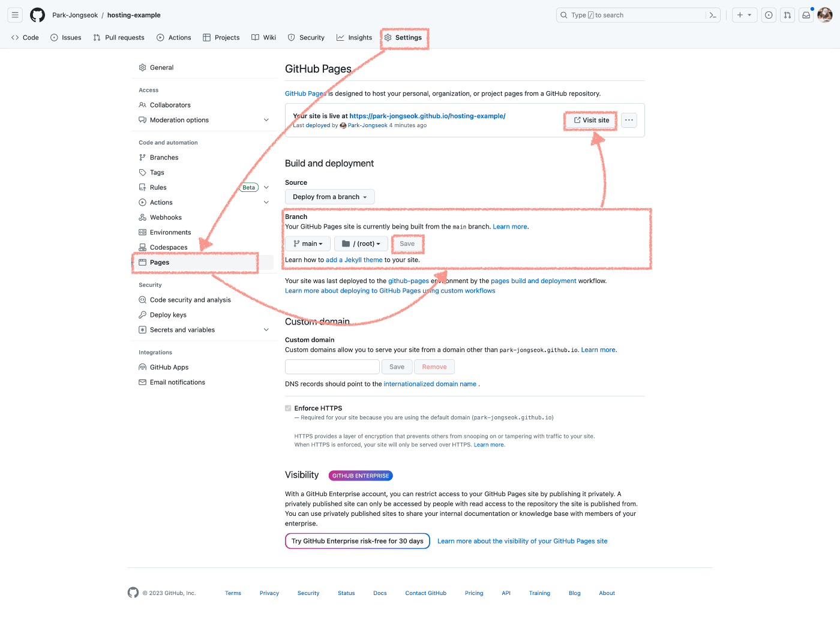Open the deployed link in status box

[x=318, y=125]
